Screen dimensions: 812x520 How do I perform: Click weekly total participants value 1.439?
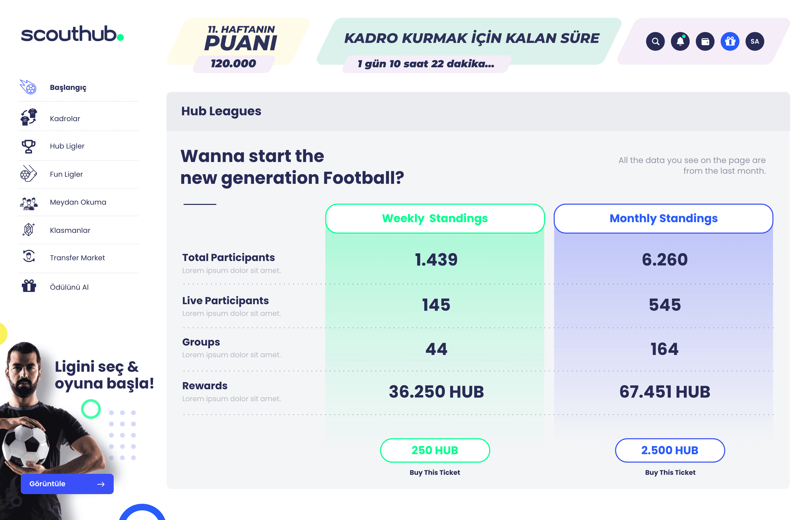(436, 260)
